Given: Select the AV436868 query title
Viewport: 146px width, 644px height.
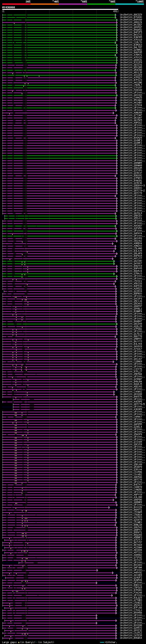Looking at the screenshot, I should pyautogui.click(x=8, y=7).
